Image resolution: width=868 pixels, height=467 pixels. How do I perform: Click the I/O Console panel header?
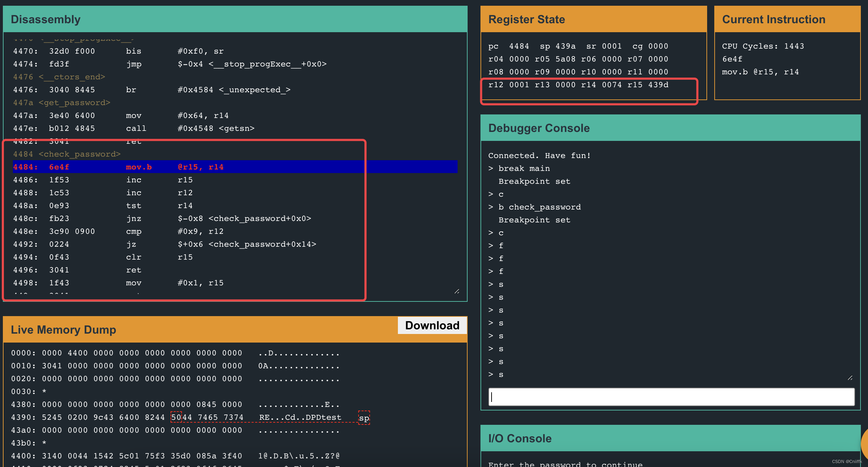pos(670,438)
